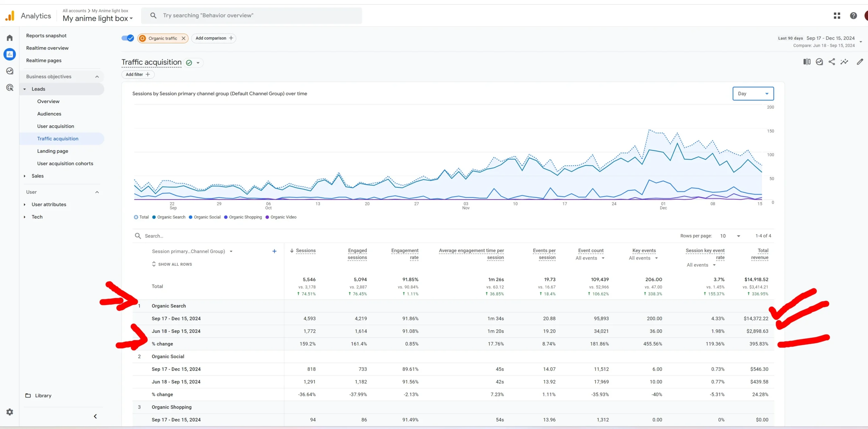868x429 pixels.
Task: Open the Advertising icon in the sidebar
Action: click(x=9, y=87)
